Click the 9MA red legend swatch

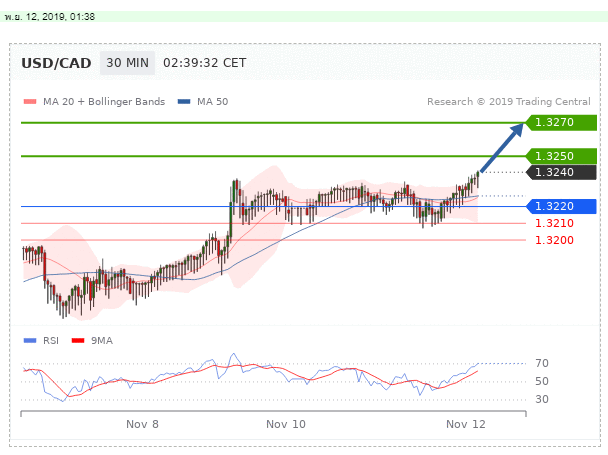tap(78, 341)
